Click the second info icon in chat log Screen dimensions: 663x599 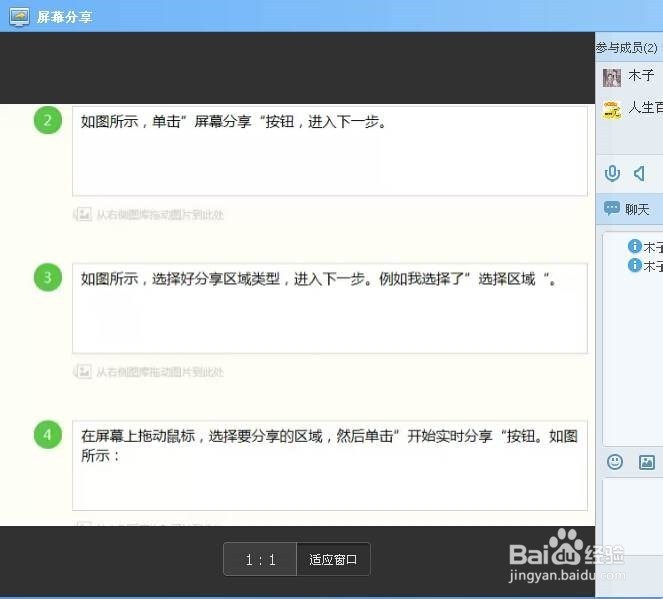[635, 265]
